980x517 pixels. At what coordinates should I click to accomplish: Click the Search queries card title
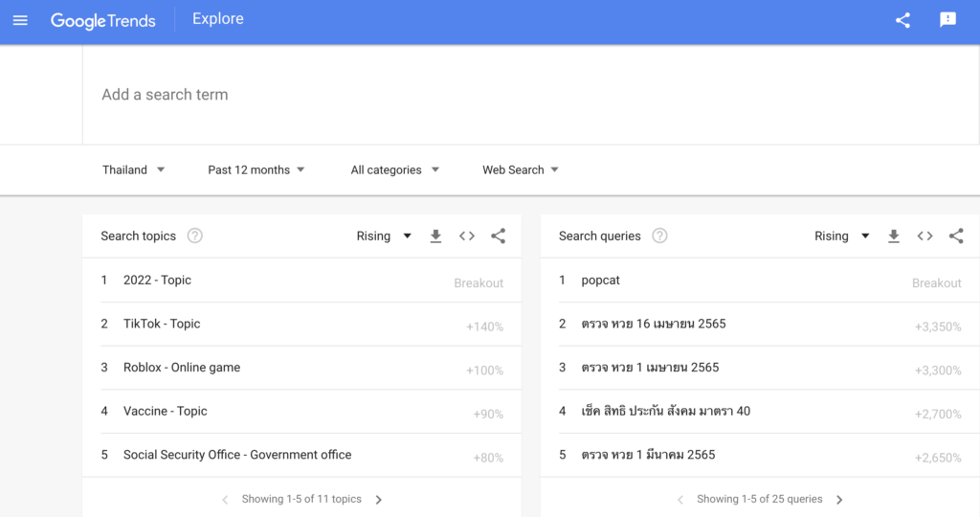[x=599, y=236]
